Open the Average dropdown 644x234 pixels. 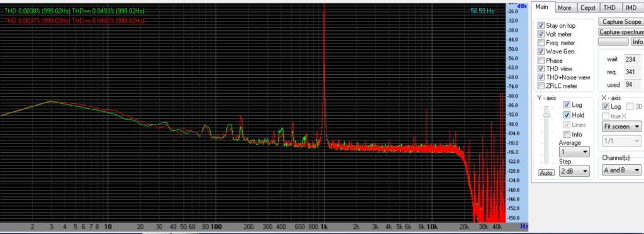coord(575,152)
